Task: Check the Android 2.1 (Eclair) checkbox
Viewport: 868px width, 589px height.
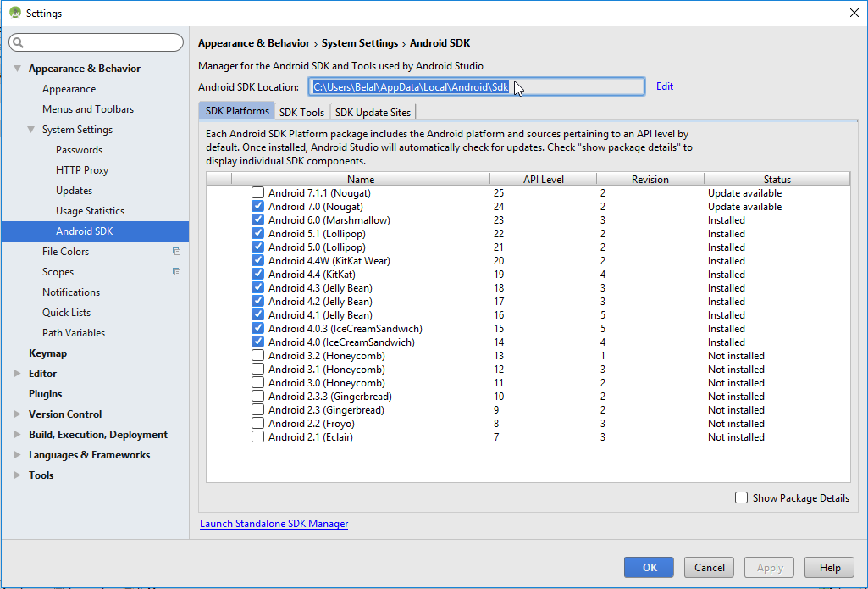Action: coord(257,437)
